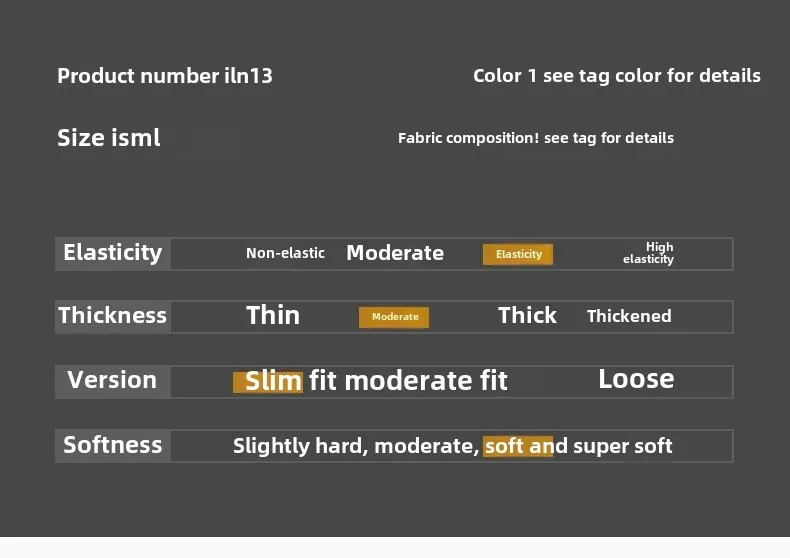
Task: Click the Version row label
Action: (x=113, y=381)
